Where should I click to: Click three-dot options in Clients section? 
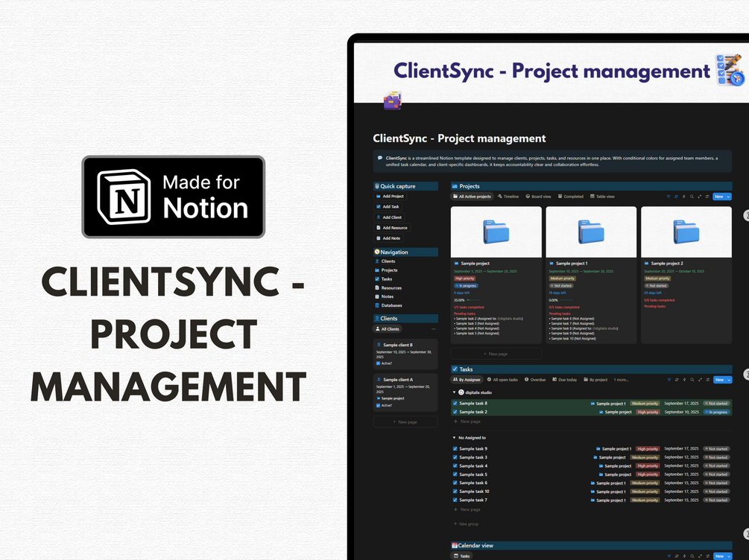[x=434, y=329]
